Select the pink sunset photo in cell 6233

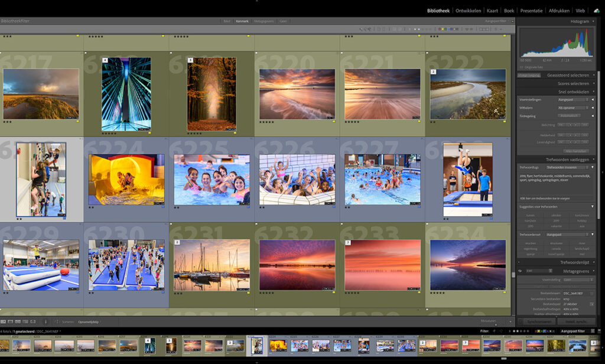382,265
